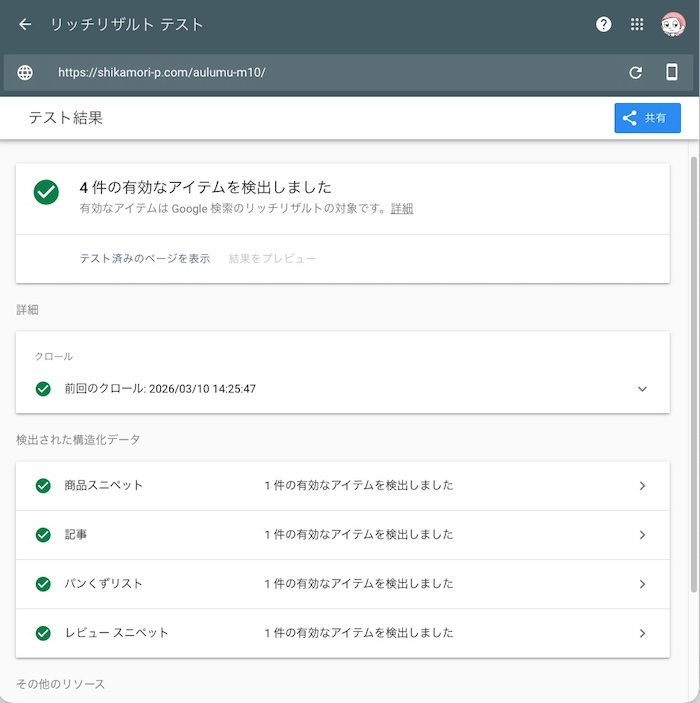
Task: Open the Google apps grid
Action: [x=637, y=25]
